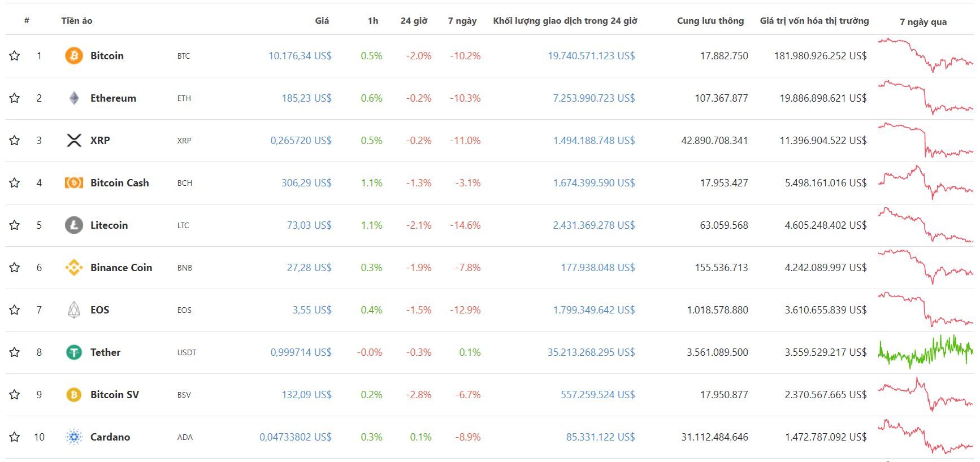The height and width of the screenshot is (462, 980).
Task: Click Tether volume 35.213.268.295 US$
Action: (591, 352)
